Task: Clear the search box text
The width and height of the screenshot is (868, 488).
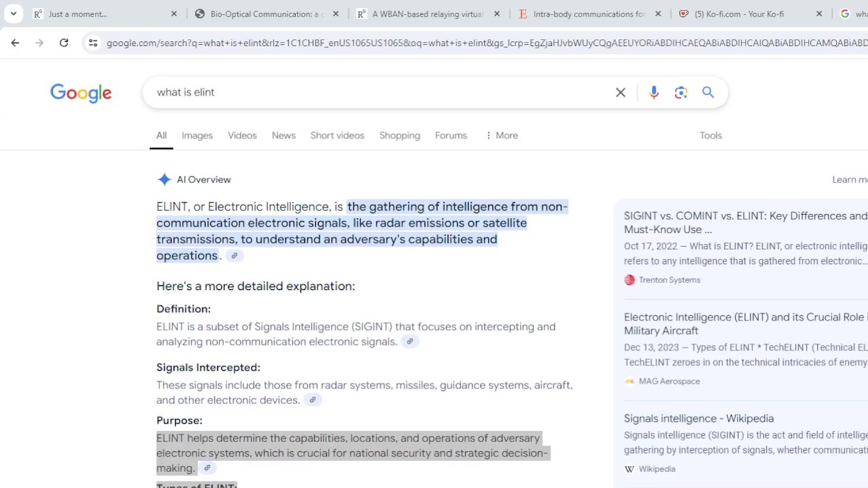Action: pyautogui.click(x=620, y=92)
